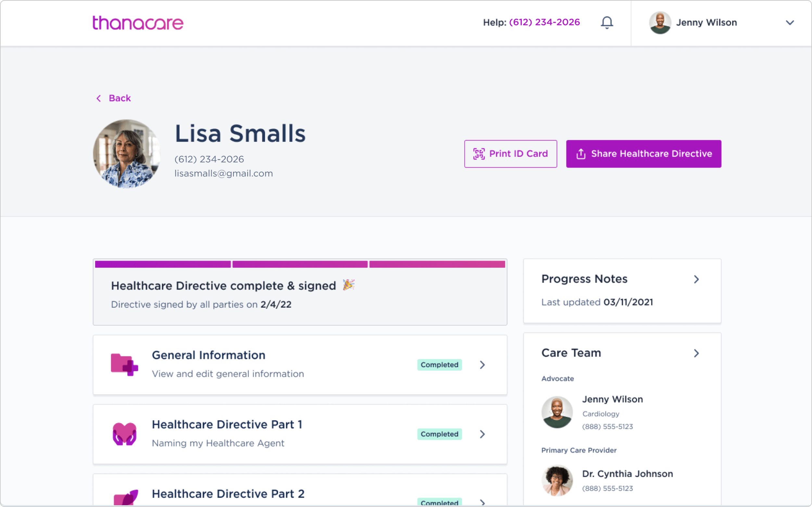812x507 pixels.
Task: Click the thanacare logo
Action: click(138, 23)
